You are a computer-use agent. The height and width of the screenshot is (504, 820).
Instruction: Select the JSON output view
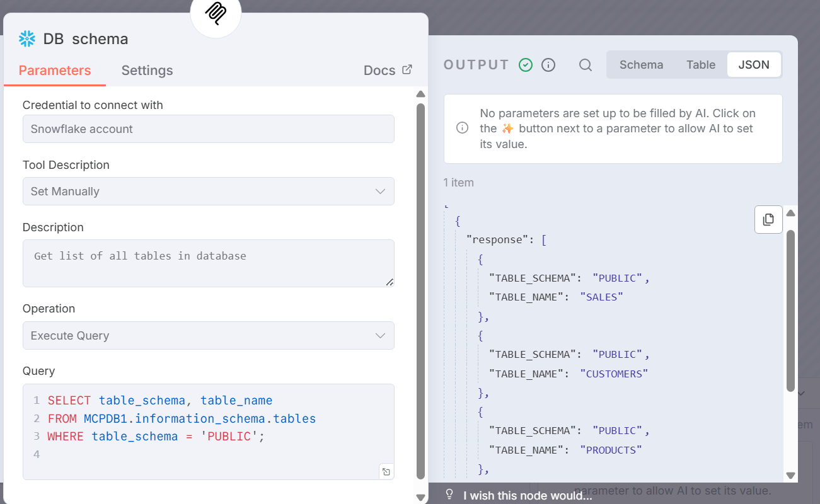[754, 65]
